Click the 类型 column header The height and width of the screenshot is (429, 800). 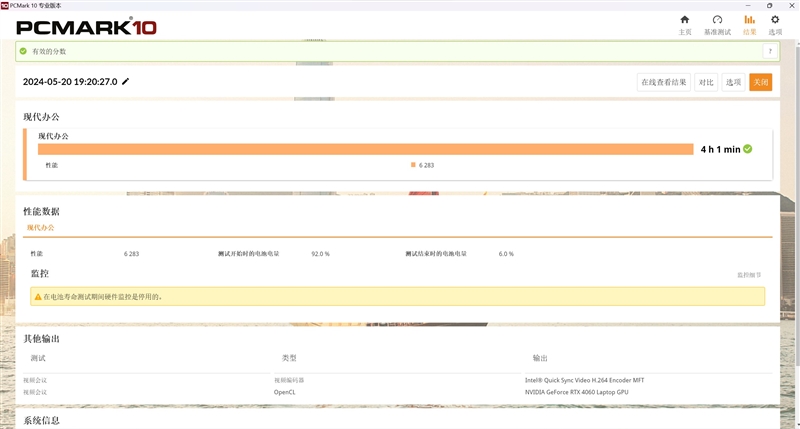point(289,358)
